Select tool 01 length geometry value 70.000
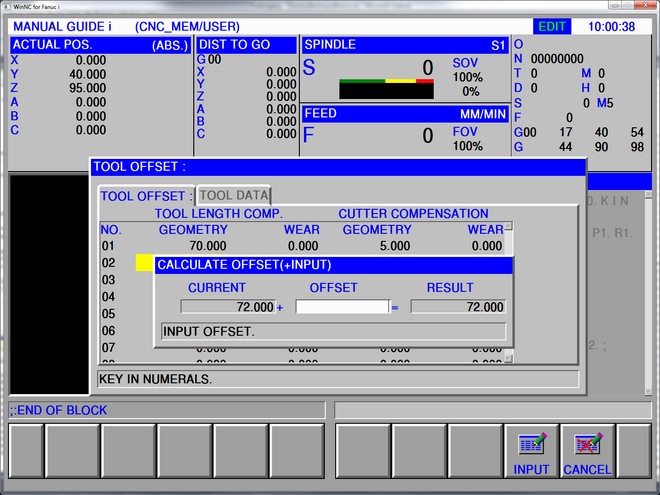 (x=206, y=246)
